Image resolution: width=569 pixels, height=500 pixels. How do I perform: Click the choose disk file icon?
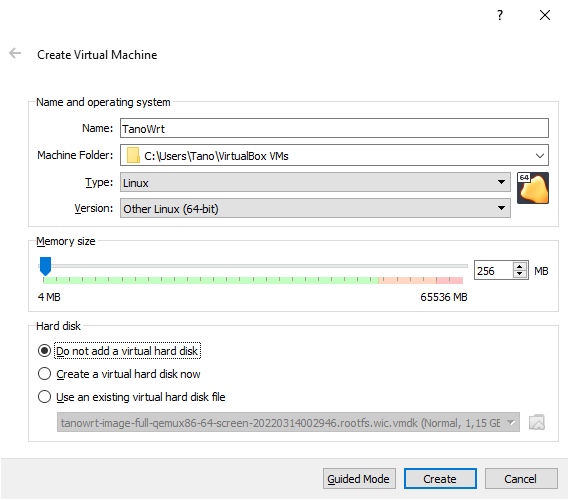click(x=537, y=422)
